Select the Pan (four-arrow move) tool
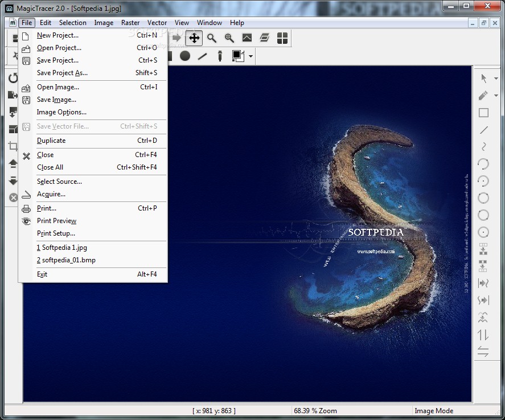 tap(194, 38)
